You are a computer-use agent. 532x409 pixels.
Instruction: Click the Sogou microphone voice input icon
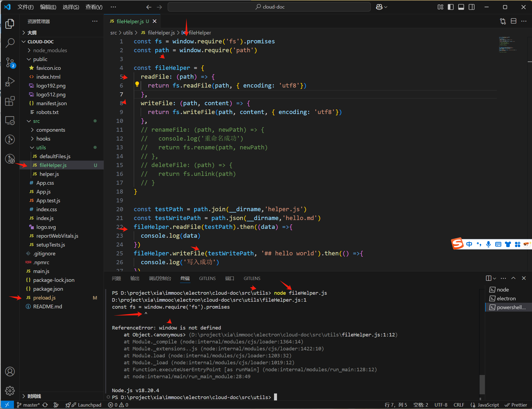tap(488, 244)
